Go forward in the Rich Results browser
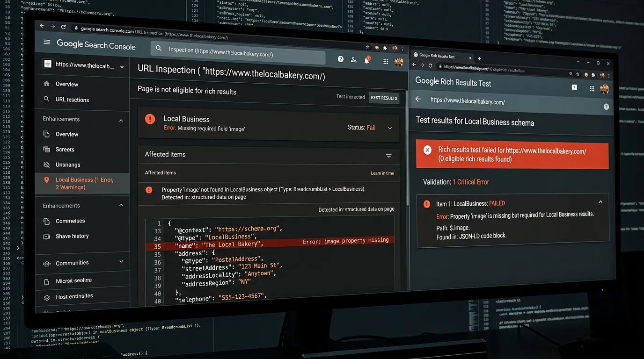 (423, 65)
